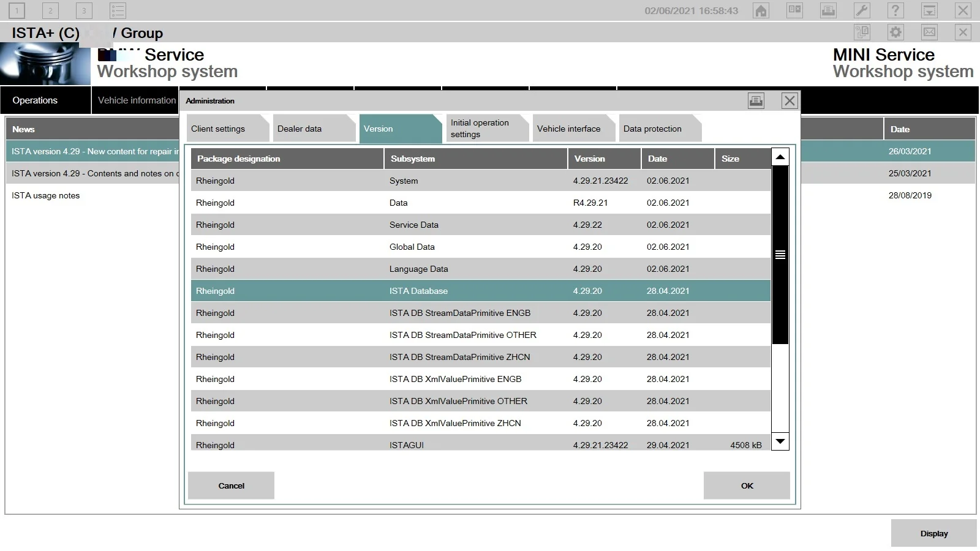Select the ISTA DB StreamDataPrimitive ZHCN row
Viewport: 980px width, 551px height.
tap(481, 357)
